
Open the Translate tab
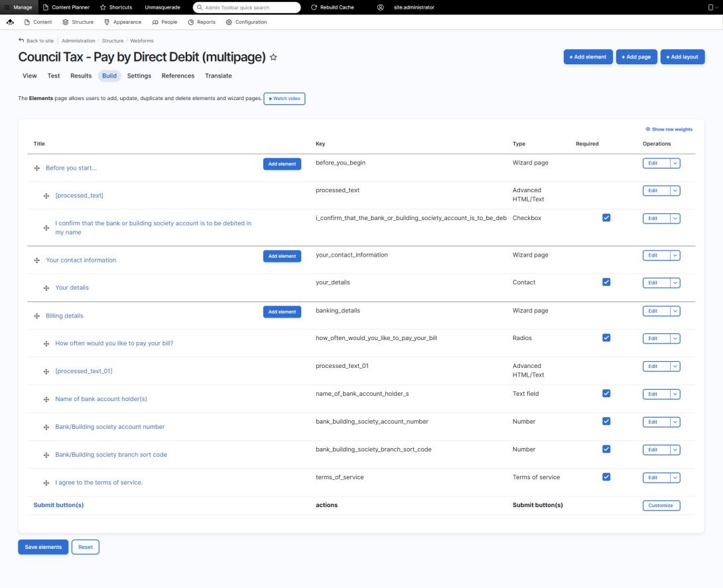(219, 76)
